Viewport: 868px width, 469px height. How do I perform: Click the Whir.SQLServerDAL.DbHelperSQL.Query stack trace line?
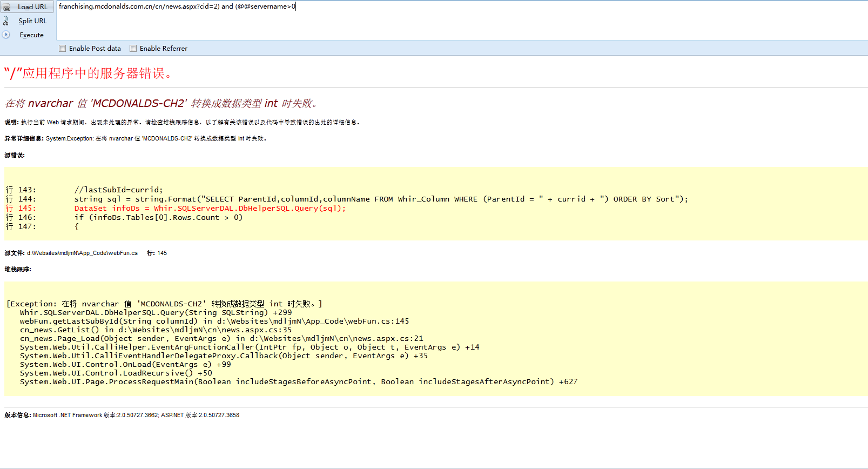tap(156, 312)
